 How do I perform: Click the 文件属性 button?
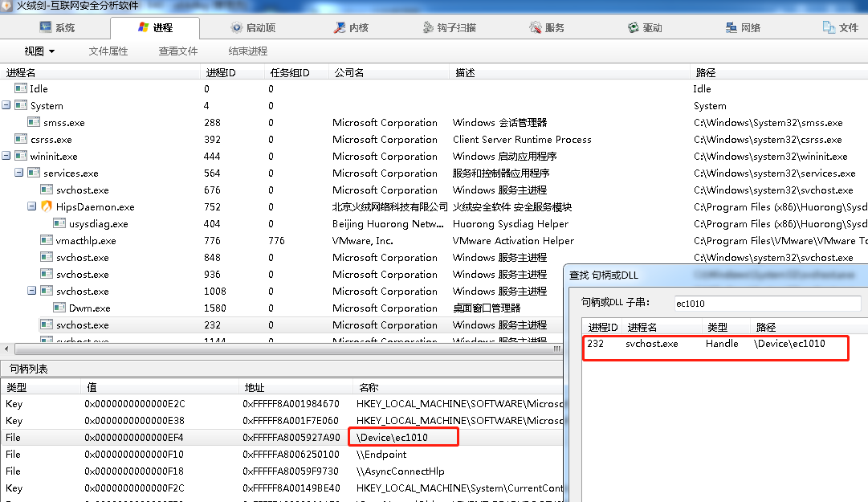108,51
